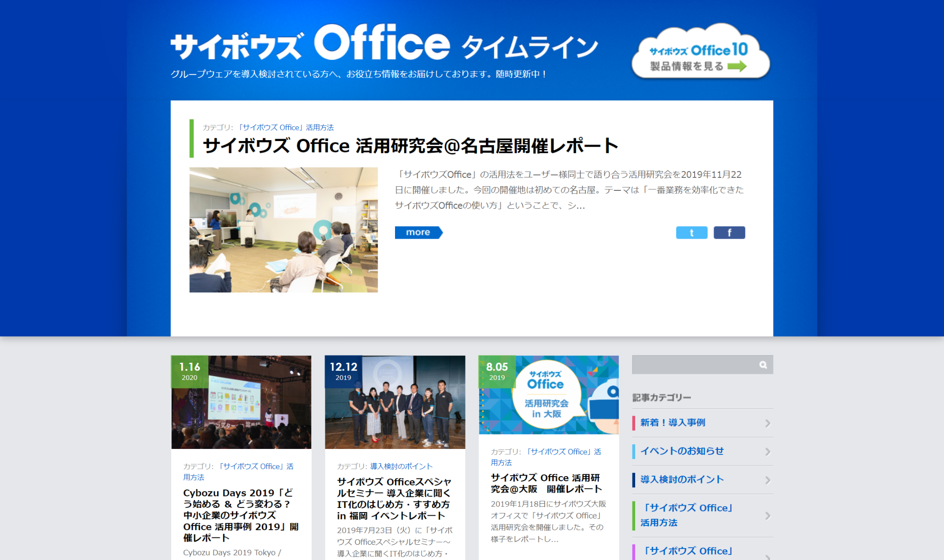This screenshot has height=560, width=944.
Task: Click the magnifying glass search icon
Action: (763, 365)
